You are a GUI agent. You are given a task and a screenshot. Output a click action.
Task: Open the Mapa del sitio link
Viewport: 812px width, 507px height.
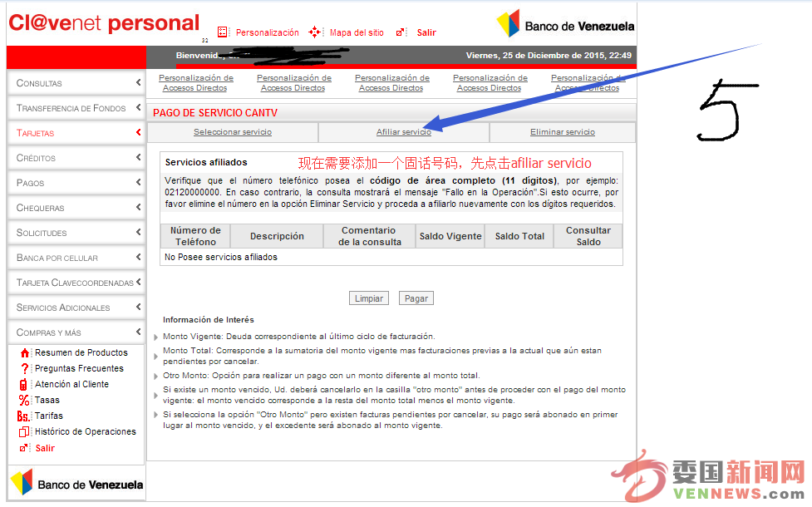(357, 32)
